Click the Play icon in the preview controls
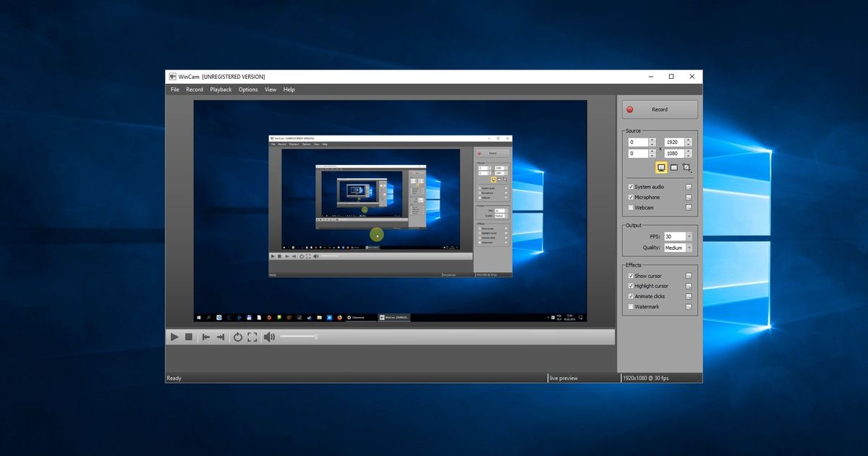This screenshot has width=868, height=456. pyautogui.click(x=175, y=337)
